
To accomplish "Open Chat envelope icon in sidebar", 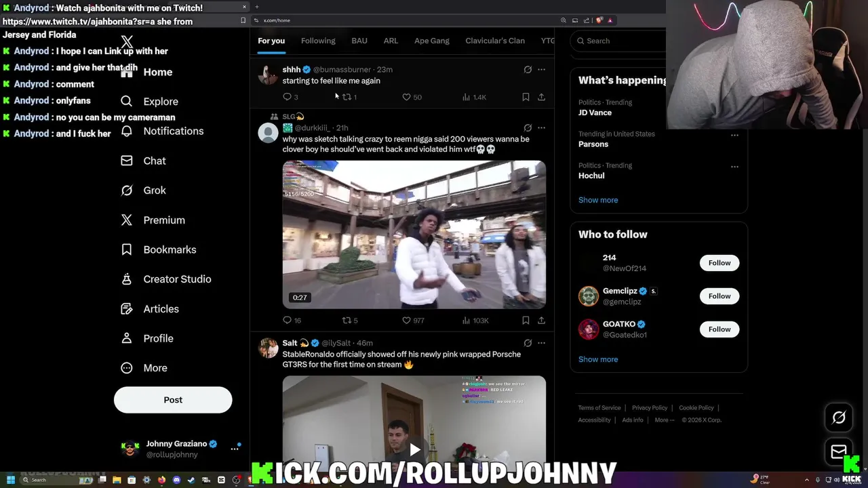I will click(126, 161).
